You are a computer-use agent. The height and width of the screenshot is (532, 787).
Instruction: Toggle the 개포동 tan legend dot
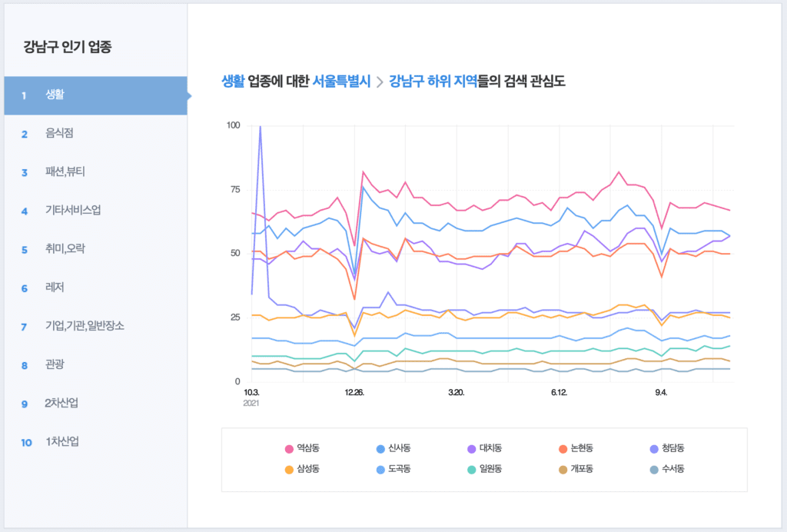point(563,470)
